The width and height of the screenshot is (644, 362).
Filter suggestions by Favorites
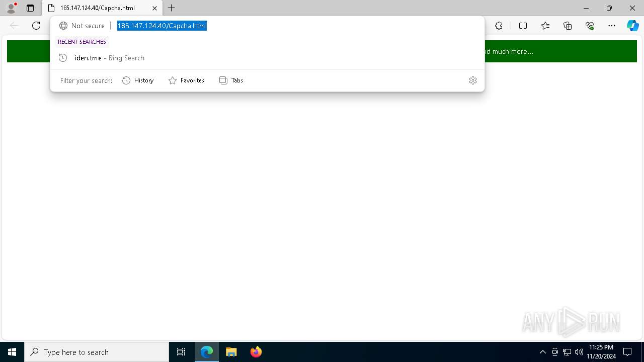coord(186,80)
